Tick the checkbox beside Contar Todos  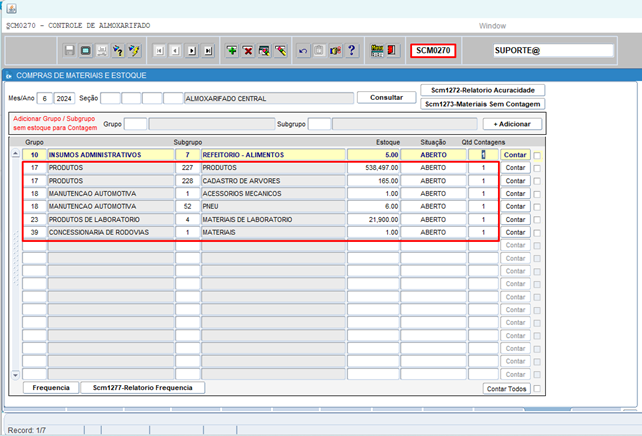pos(537,389)
